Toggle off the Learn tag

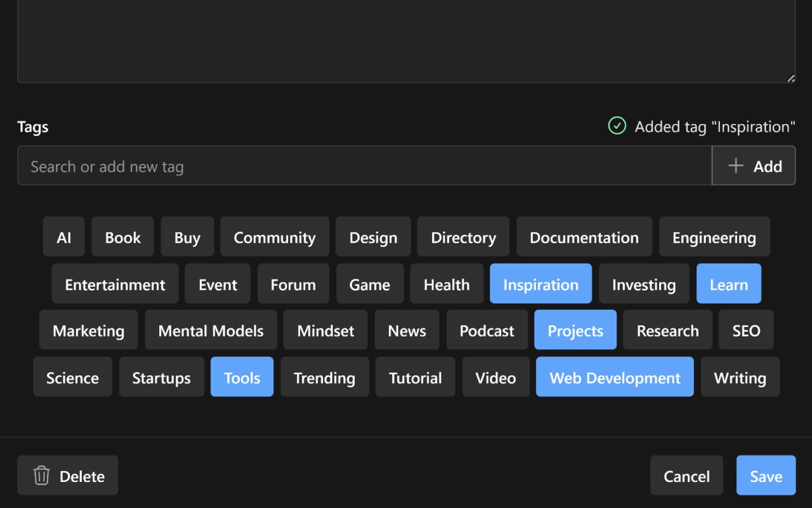pyautogui.click(x=728, y=284)
